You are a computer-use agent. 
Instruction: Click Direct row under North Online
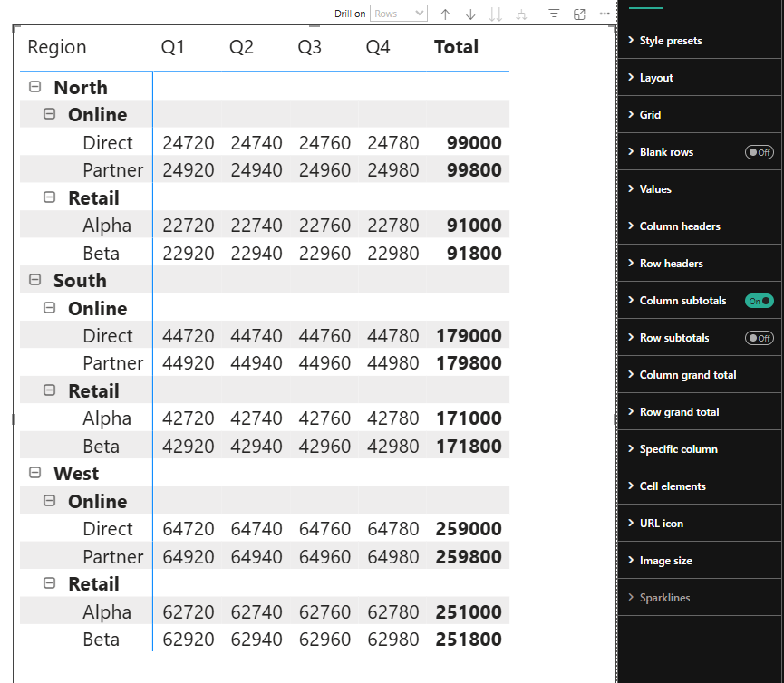(x=108, y=143)
